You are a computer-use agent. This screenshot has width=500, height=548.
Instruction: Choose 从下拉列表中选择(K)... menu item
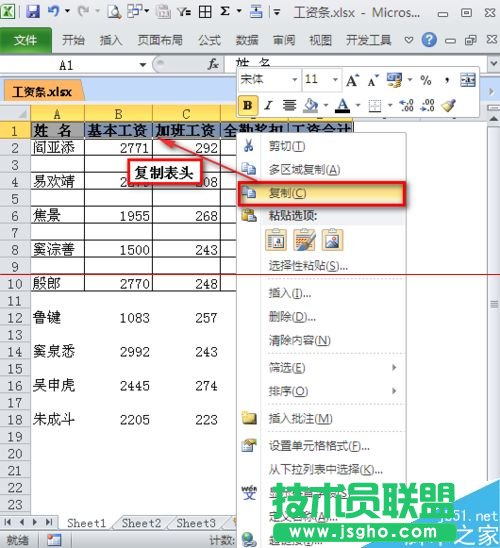pos(321,470)
